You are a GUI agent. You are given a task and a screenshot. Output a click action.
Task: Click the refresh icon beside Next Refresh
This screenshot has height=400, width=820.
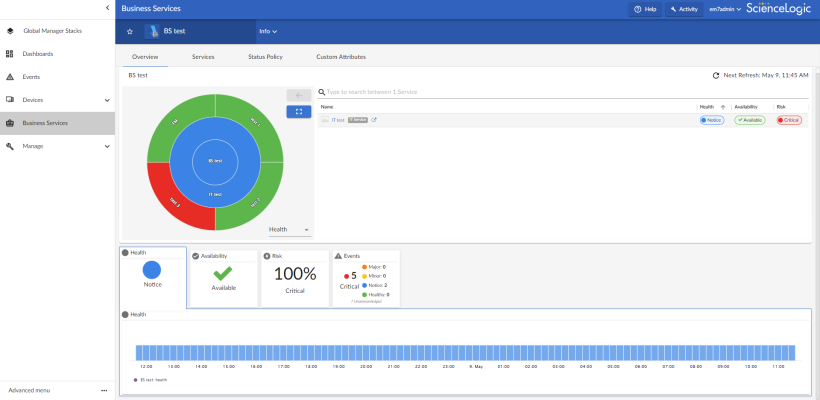[716, 75]
